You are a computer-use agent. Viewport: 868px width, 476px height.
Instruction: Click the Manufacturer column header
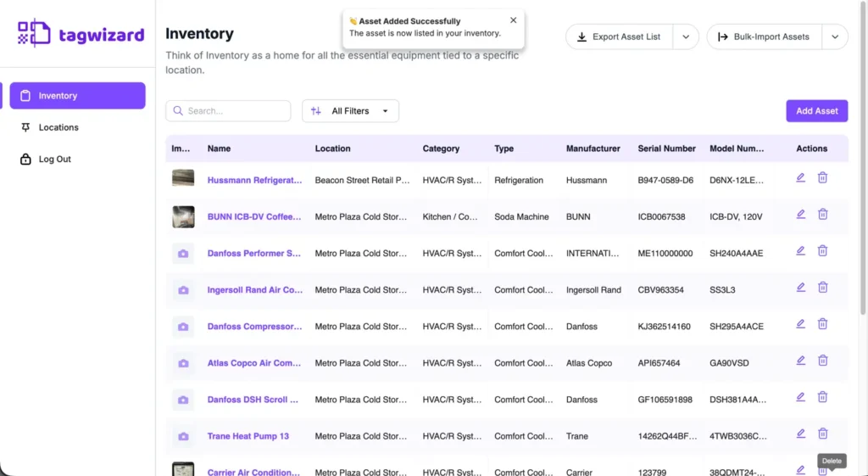[x=593, y=148]
